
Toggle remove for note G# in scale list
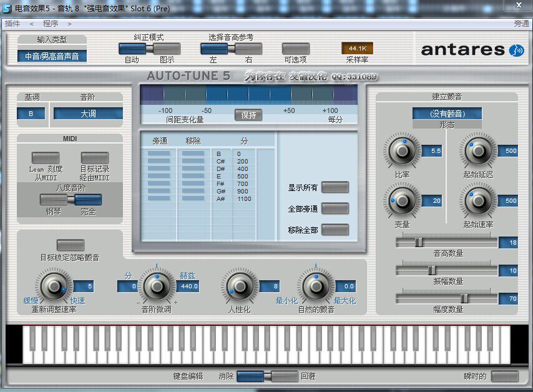193,191
